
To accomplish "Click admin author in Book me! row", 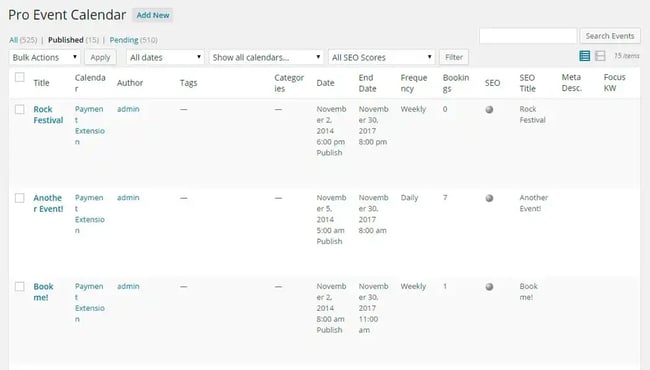I will point(128,286).
